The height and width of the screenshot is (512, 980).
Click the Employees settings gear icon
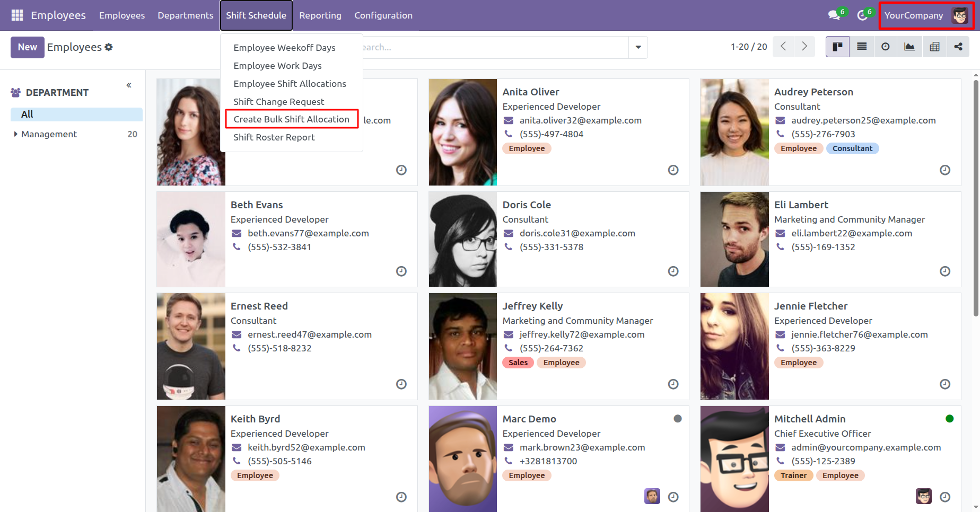[x=109, y=47]
